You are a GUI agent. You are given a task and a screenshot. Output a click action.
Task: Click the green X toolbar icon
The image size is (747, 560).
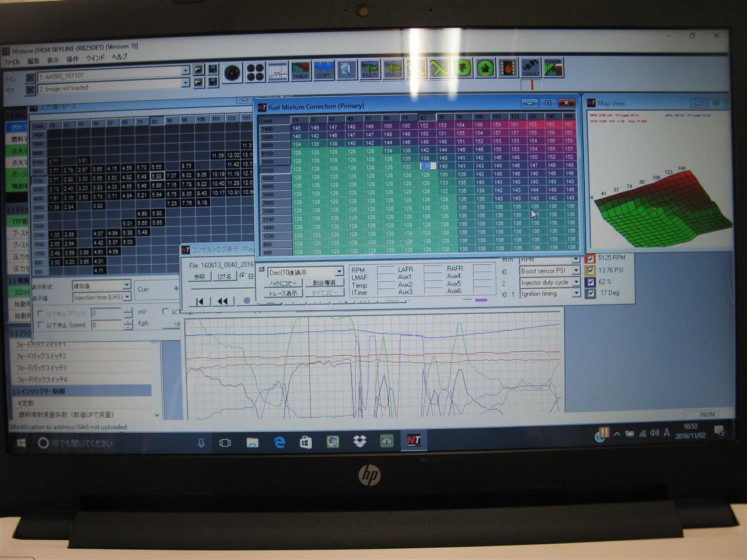click(439, 69)
